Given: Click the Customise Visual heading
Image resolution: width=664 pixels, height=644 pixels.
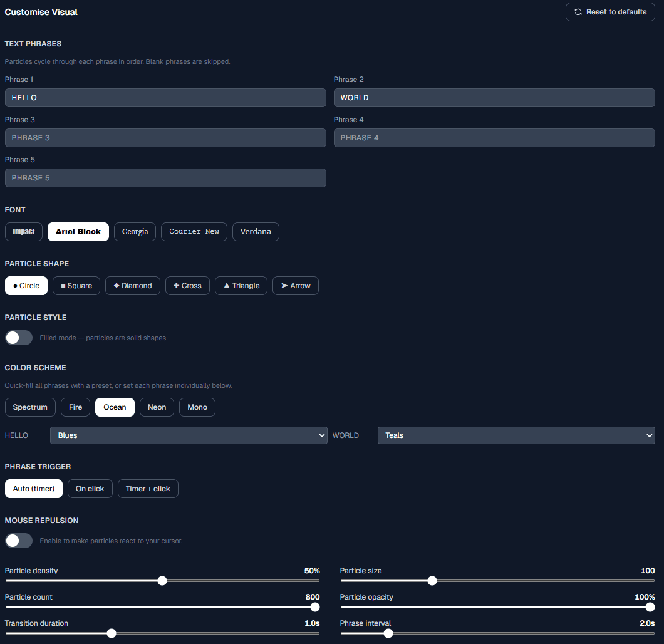Looking at the screenshot, I should tap(41, 13).
